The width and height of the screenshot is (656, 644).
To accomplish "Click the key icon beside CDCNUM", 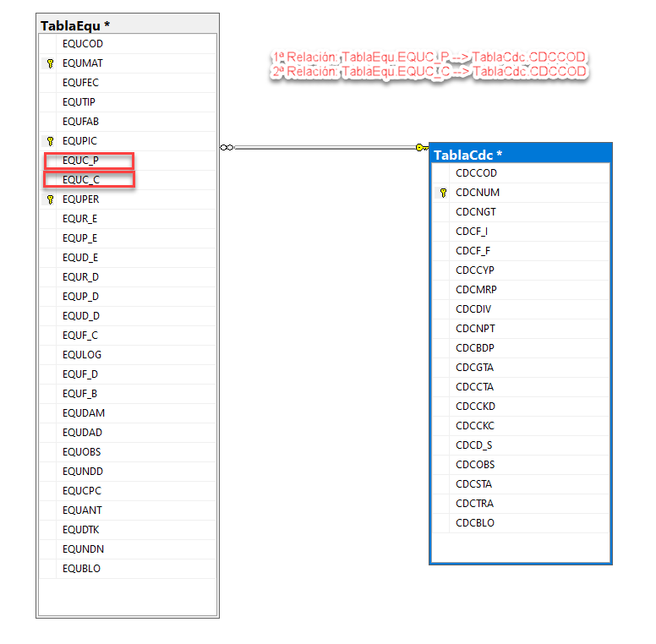I will point(444,193).
